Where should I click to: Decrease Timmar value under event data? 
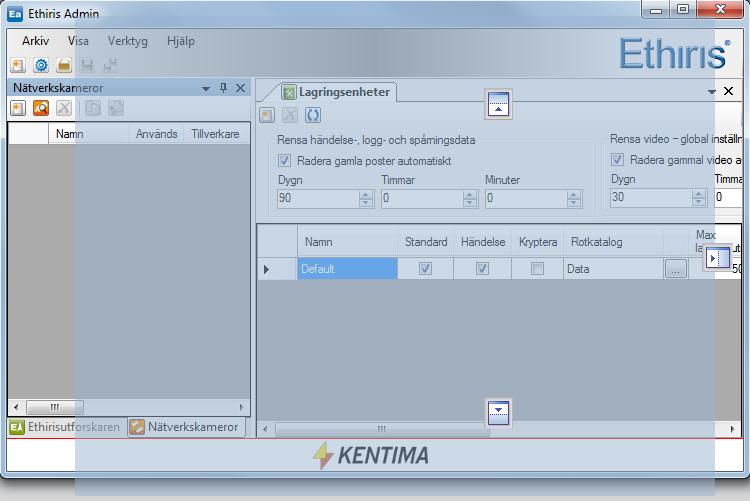[x=470, y=202]
